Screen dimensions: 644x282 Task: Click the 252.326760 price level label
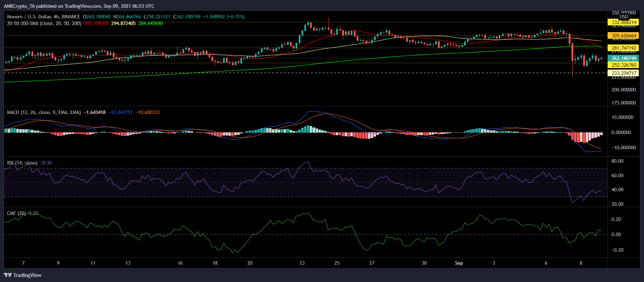coord(623,65)
